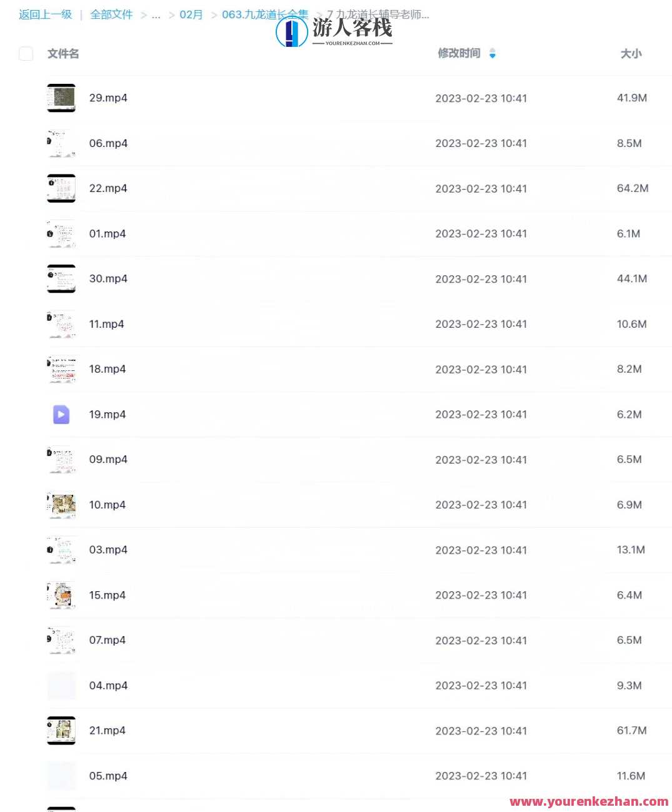The image size is (672, 812).
Task: Click the 22.mp4 thumbnail icon
Action: point(61,188)
